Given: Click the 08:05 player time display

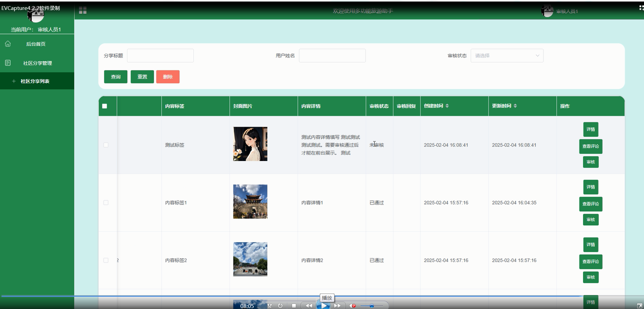Looking at the screenshot, I should [247, 306].
